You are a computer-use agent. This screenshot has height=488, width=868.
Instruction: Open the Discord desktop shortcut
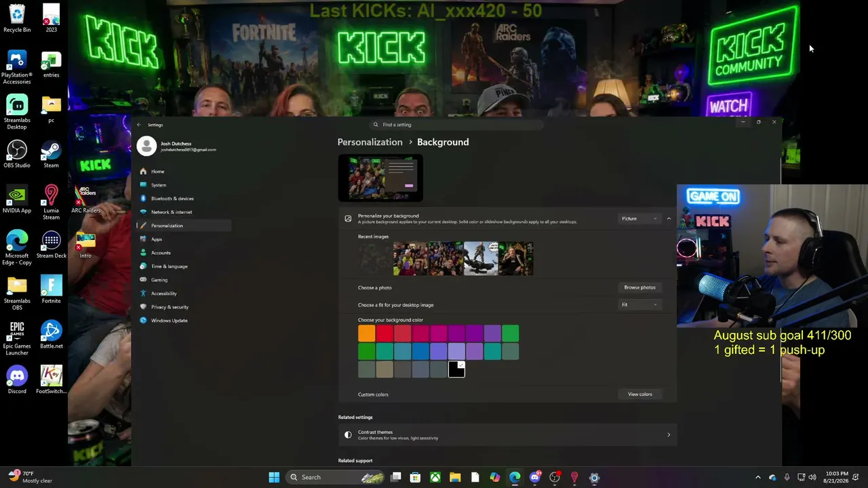[x=17, y=380]
